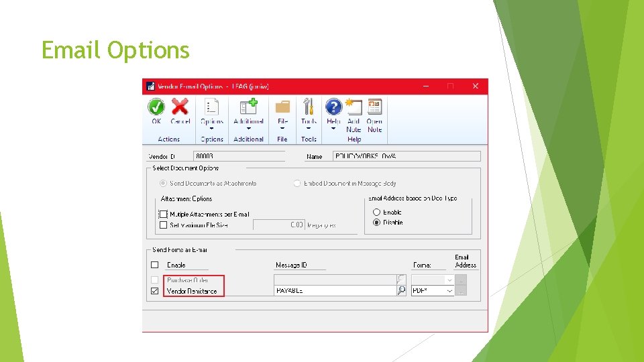
Task: Click the Help question mark icon
Action: click(333, 107)
